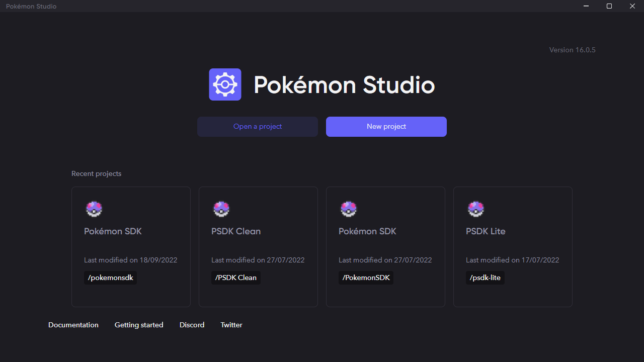
Task: Create a New project
Action: click(386, 127)
